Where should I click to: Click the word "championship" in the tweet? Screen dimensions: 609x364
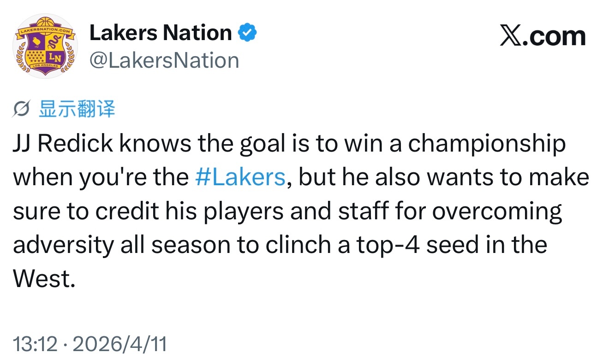point(486,144)
